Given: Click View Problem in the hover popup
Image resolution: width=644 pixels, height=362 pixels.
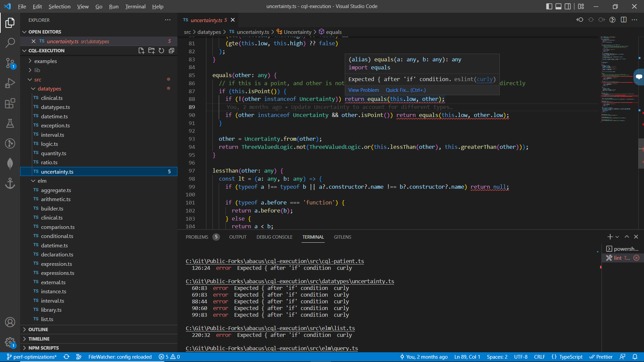Looking at the screenshot, I should pyautogui.click(x=364, y=90).
